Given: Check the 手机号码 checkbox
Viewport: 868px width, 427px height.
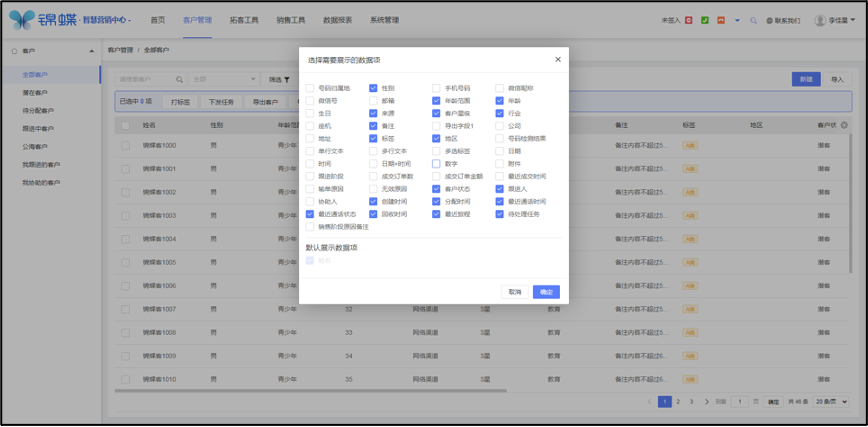Looking at the screenshot, I should tap(436, 88).
